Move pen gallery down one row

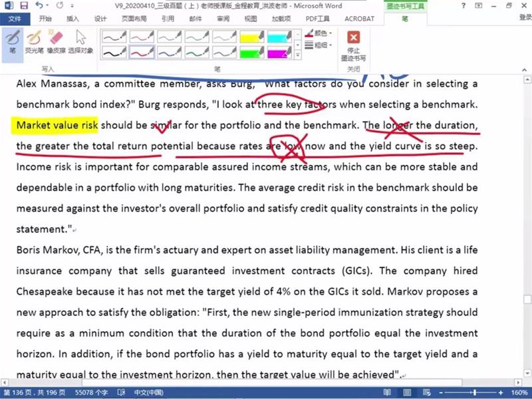click(x=297, y=45)
